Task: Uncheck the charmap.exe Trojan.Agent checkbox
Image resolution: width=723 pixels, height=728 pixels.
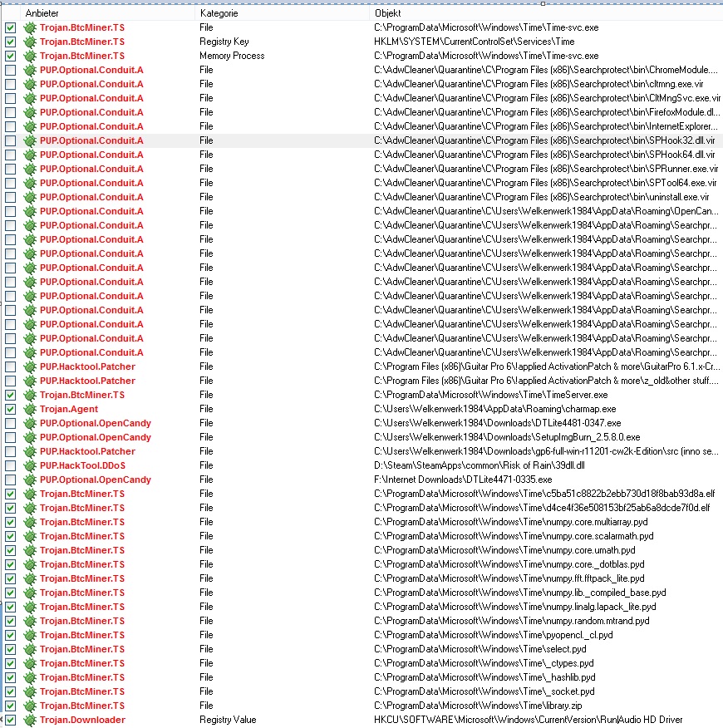Action: tap(10, 409)
